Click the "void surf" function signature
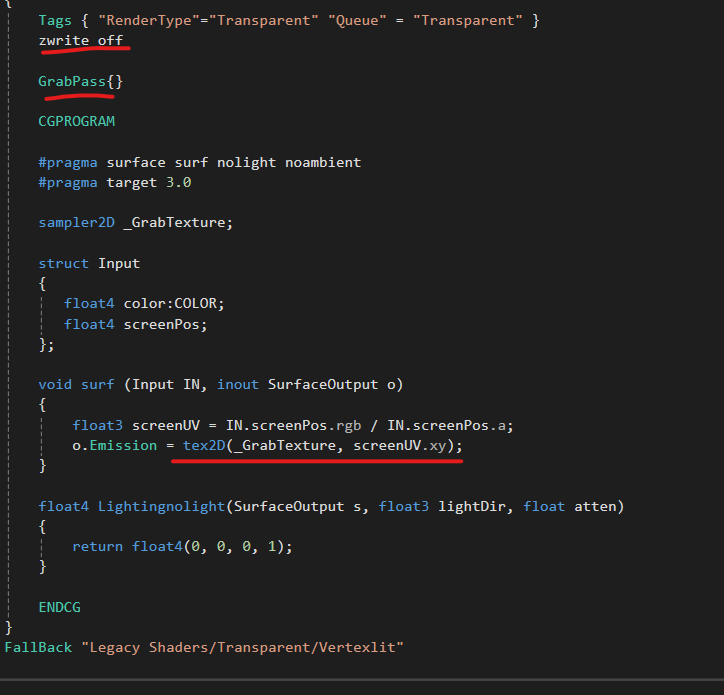The image size is (724, 695). 221,384
